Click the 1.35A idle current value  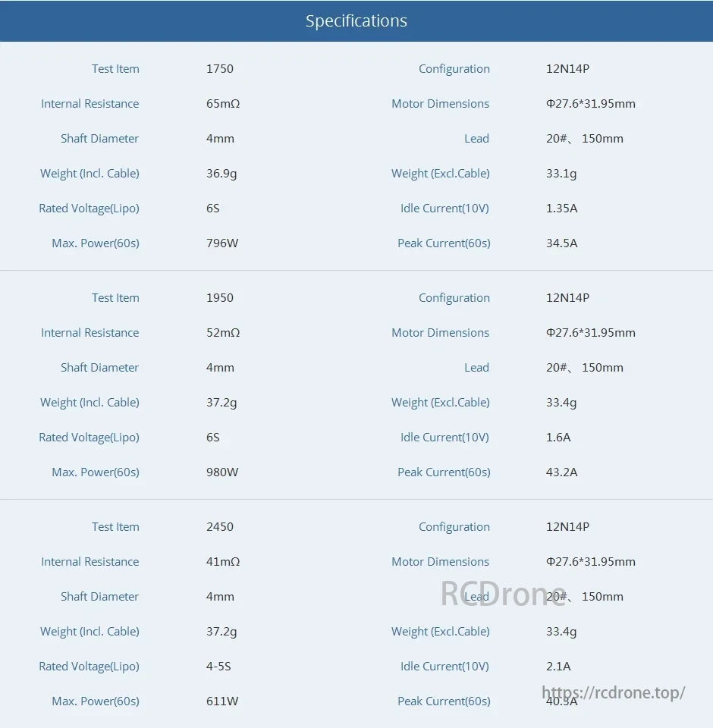tap(562, 209)
